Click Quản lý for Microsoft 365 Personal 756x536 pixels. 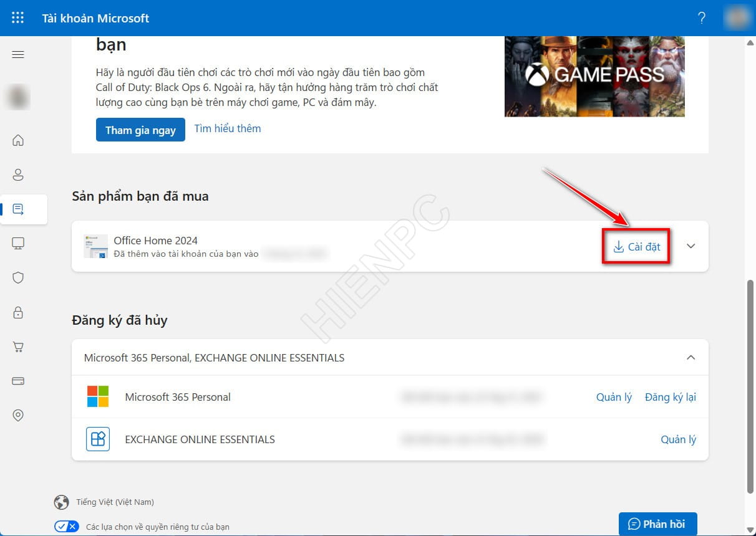point(614,397)
